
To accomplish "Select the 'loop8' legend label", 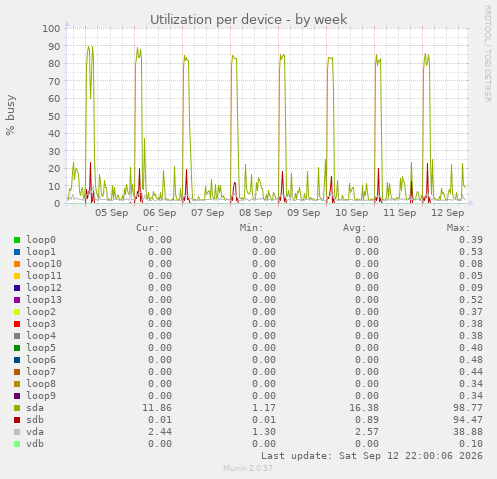I will point(41,384).
